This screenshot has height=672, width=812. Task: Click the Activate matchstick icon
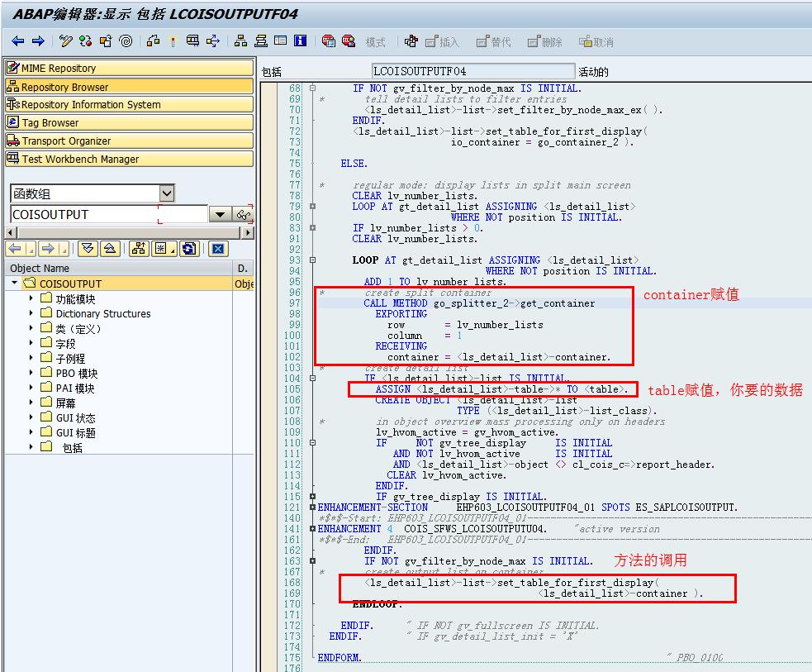(173, 41)
